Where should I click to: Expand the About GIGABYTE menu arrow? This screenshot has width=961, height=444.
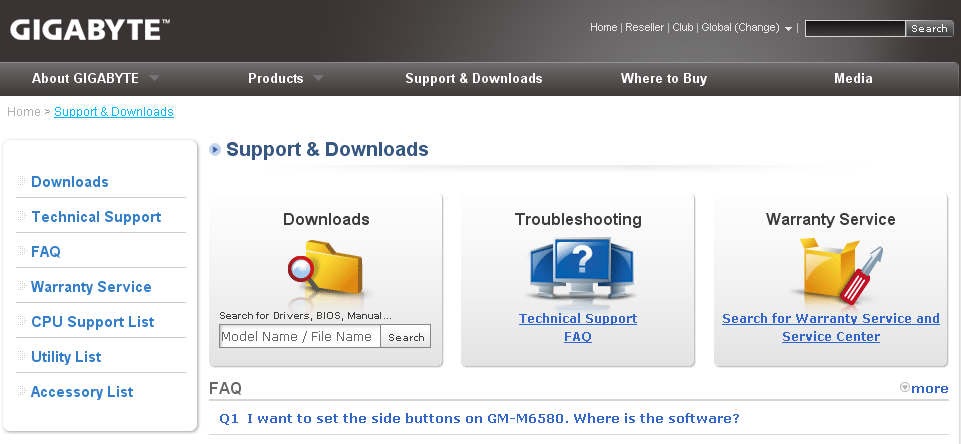154,78
